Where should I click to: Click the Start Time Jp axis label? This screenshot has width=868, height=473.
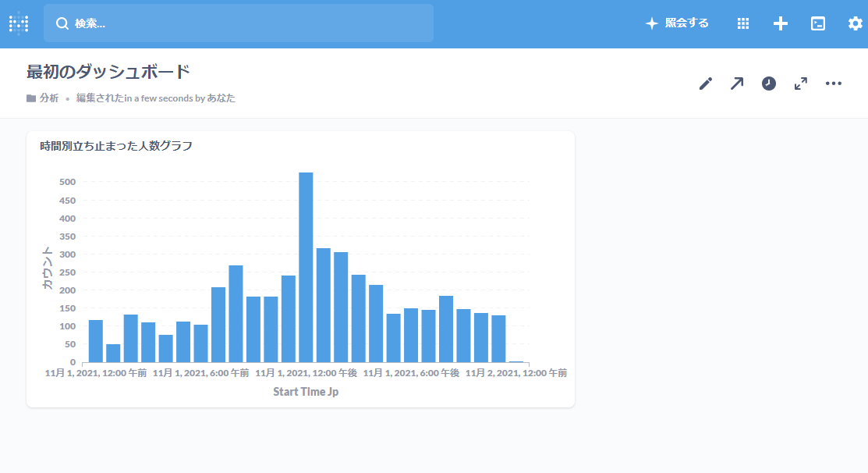coord(306,392)
